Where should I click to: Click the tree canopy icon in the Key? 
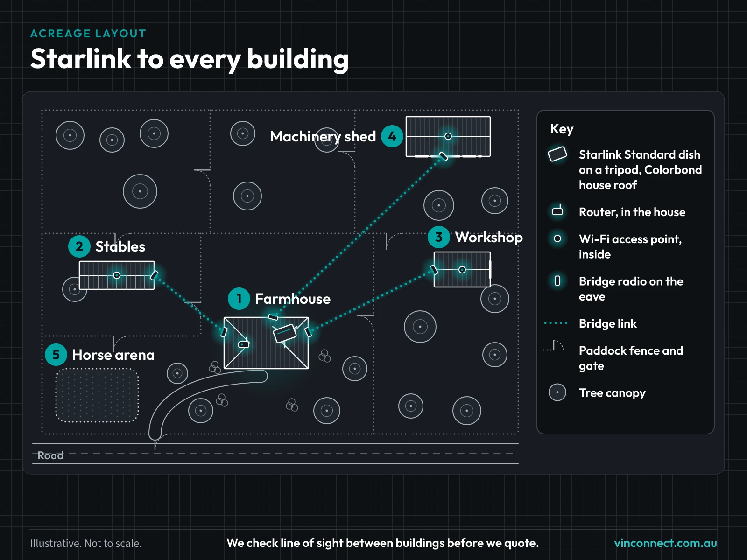[557, 392]
